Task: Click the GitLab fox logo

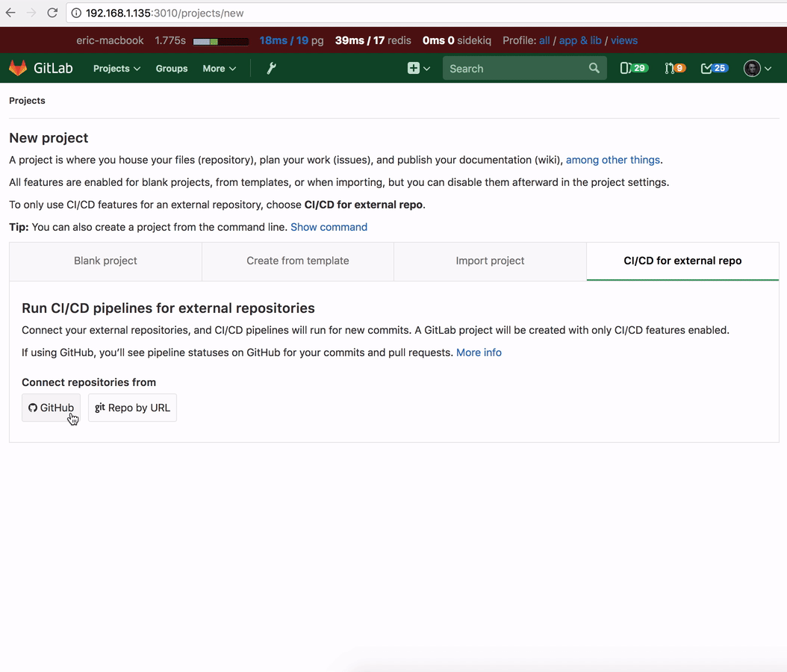Action: pos(18,68)
